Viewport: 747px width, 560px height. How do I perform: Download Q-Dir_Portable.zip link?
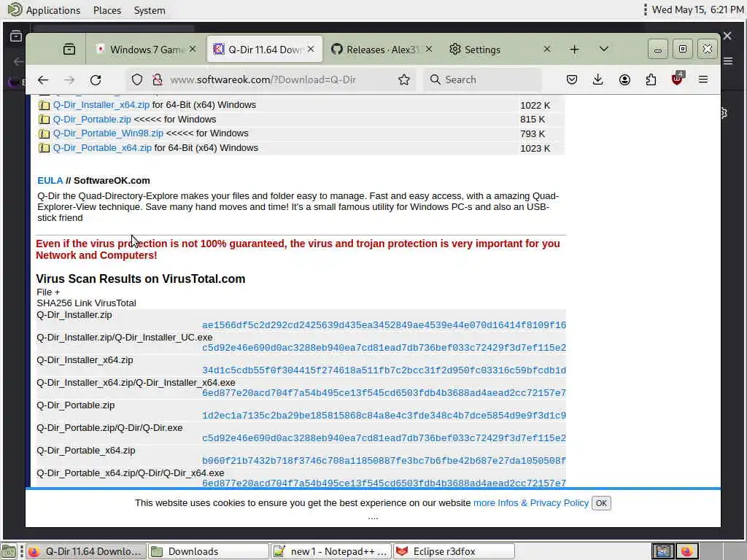pyautogui.click(x=92, y=120)
